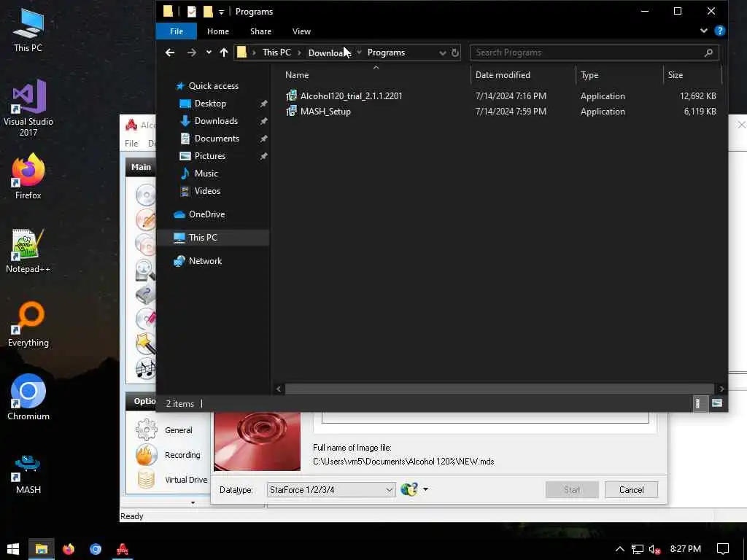Open Chromium from taskbar
Viewport: 747px width, 560px height.
(96, 549)
